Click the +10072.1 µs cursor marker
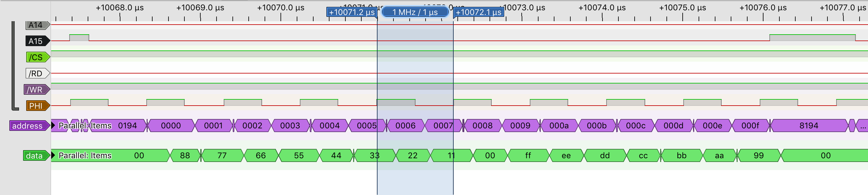 pyautogui.click(x=479, y=12)
